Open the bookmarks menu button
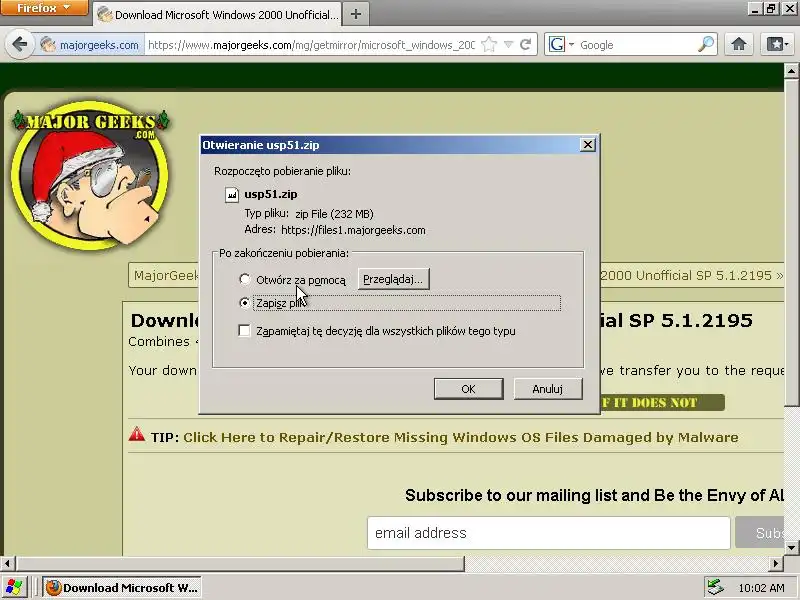The image size is (800, 600). [x=778, y=44]
